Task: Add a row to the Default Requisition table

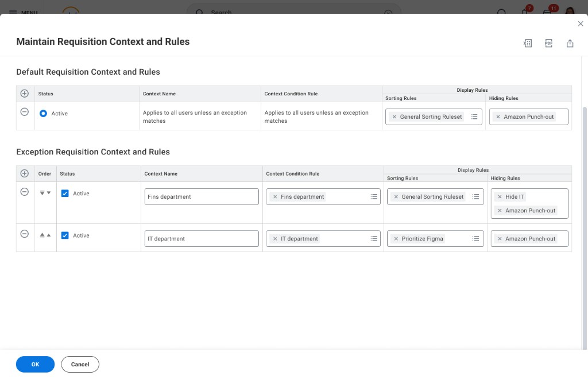Action: click(24, 94)
